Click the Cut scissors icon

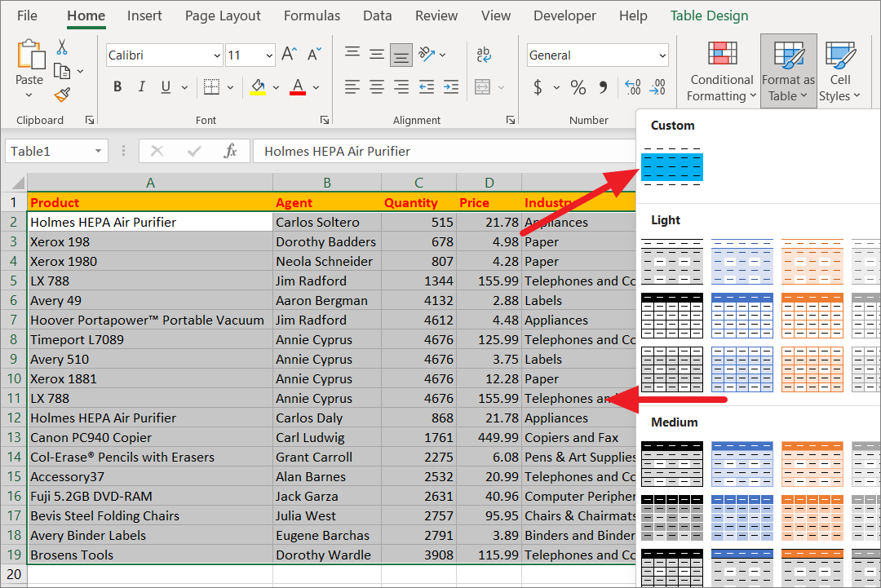(62, 47)
